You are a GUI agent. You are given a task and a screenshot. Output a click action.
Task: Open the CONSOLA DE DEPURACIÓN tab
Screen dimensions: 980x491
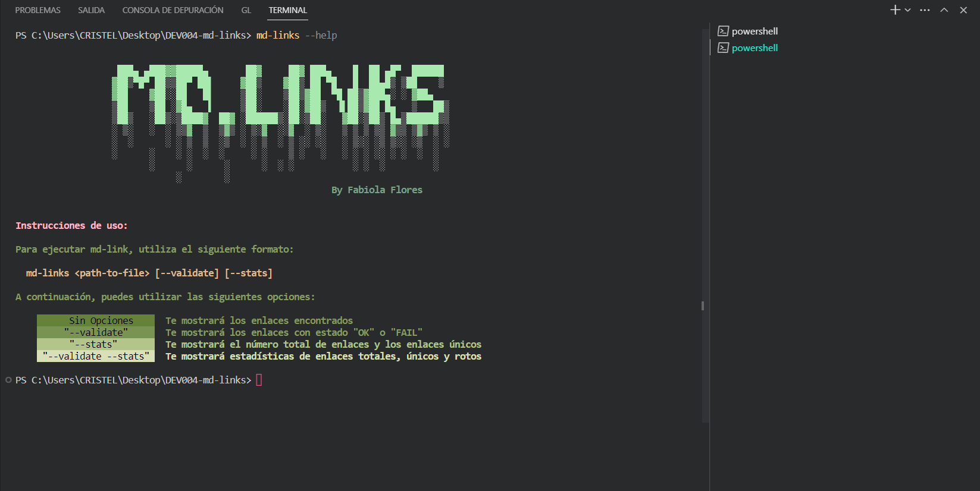[x=173, y=10]
